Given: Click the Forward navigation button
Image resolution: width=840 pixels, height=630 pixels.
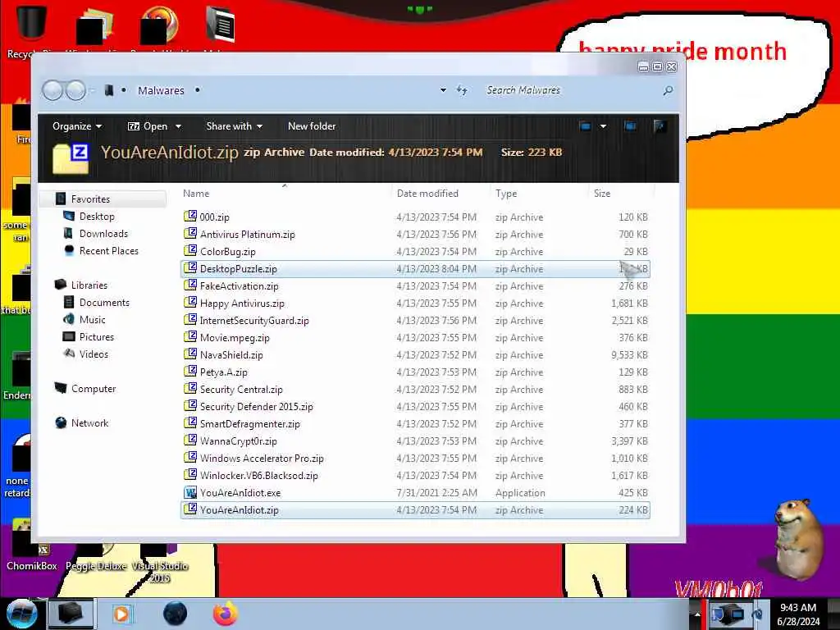Looking at the screenshot, I should (x=75, y=90).
